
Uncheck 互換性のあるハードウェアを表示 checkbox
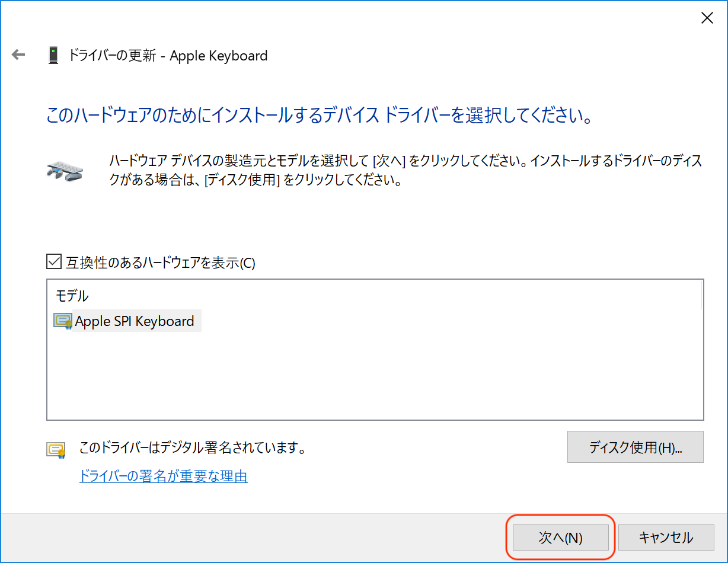point(54,262)
